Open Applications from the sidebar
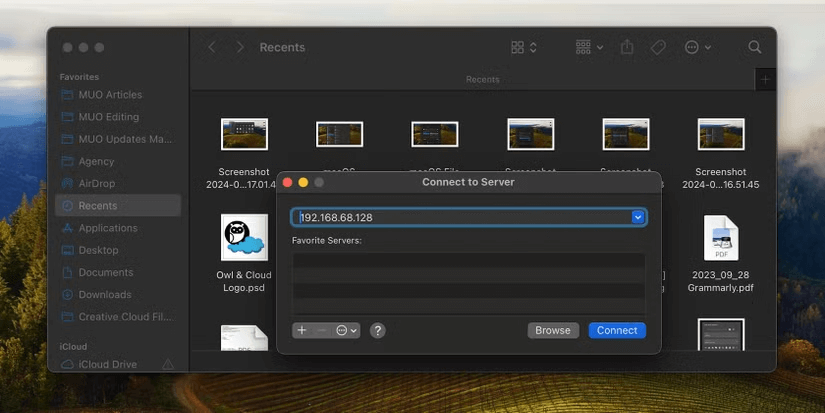The image size is (825, 413). coord(107,228)
